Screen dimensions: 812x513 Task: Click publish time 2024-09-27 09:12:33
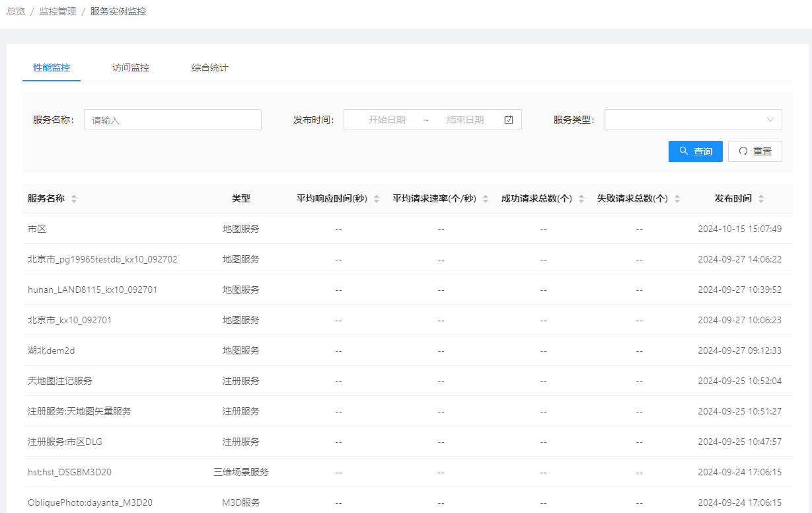pos(740,350)
